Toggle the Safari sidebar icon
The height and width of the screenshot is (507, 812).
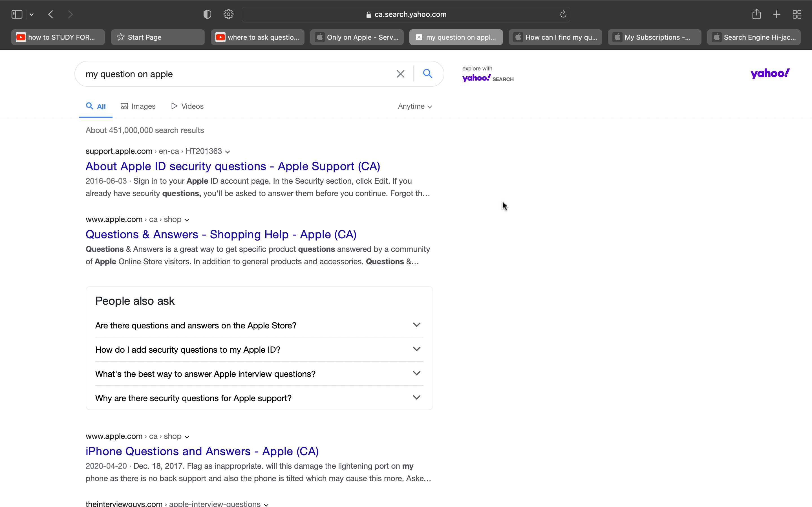17,14
